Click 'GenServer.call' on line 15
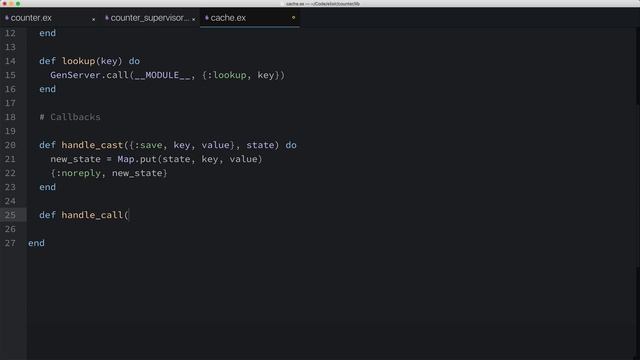The height and width of the screenshot is (360, 640). click(x=89, y=75)
